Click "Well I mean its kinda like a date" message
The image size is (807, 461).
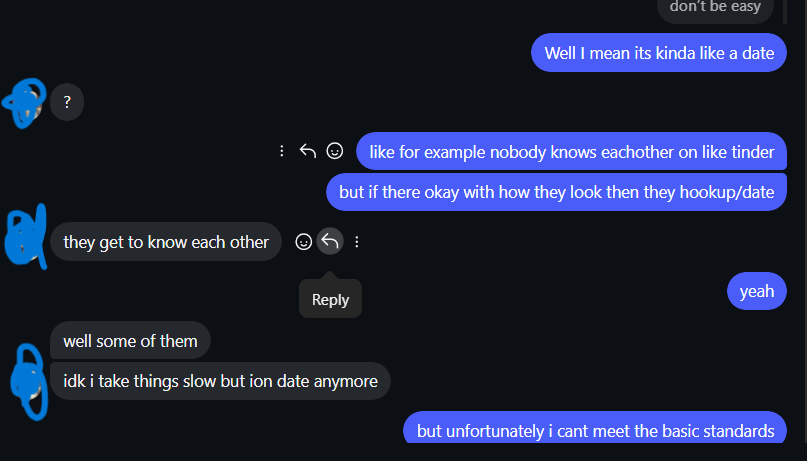pyautogui.click(x=658, y=53)
